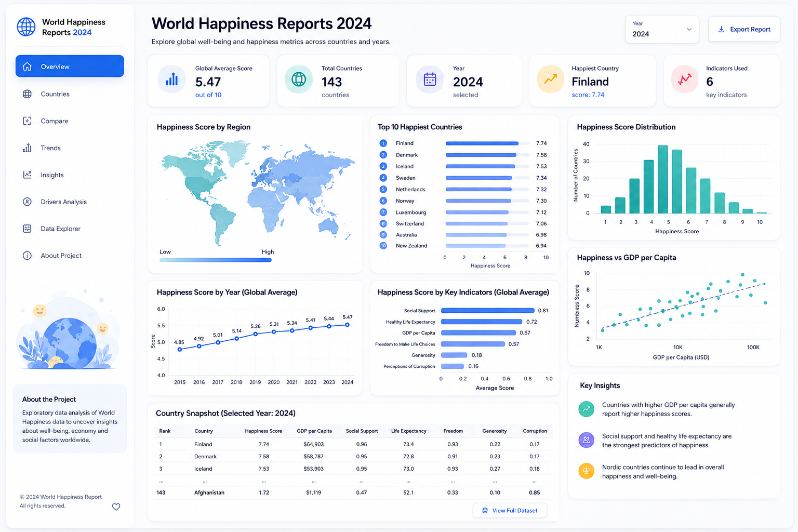Image resolution: width=798 pixels, height=532 pixels.
Task: Open the Compare section
Action: point(70,121)
